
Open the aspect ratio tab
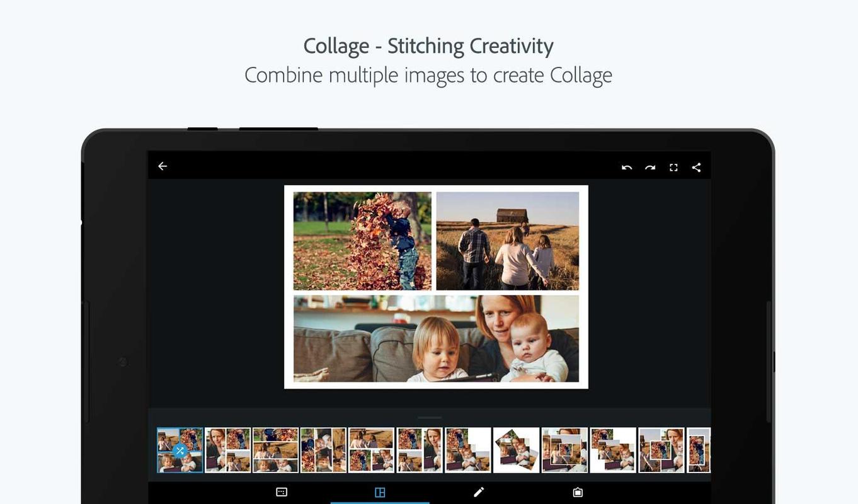[x=282, y=492]
